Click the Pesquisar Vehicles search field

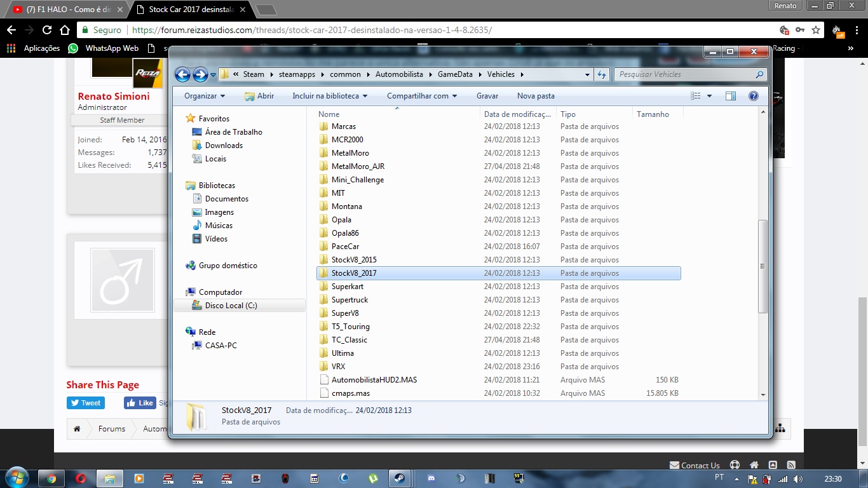point(690,74)
